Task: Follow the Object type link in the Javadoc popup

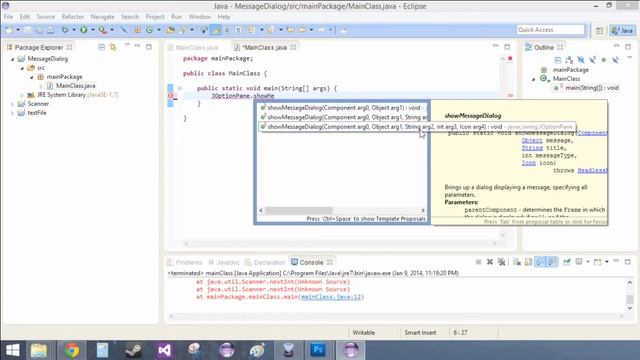Action: tap(532, 140)
